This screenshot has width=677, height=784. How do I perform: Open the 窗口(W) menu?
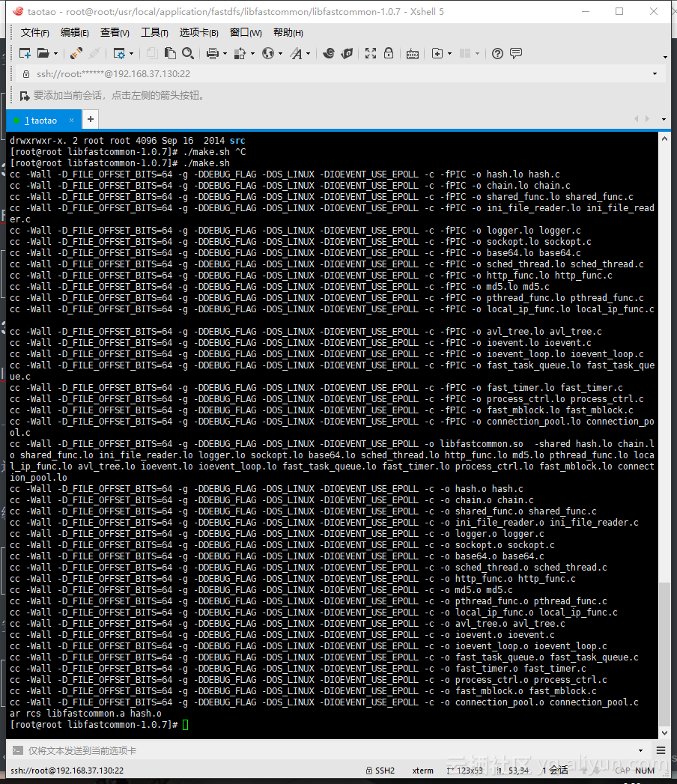click(246, 32)
